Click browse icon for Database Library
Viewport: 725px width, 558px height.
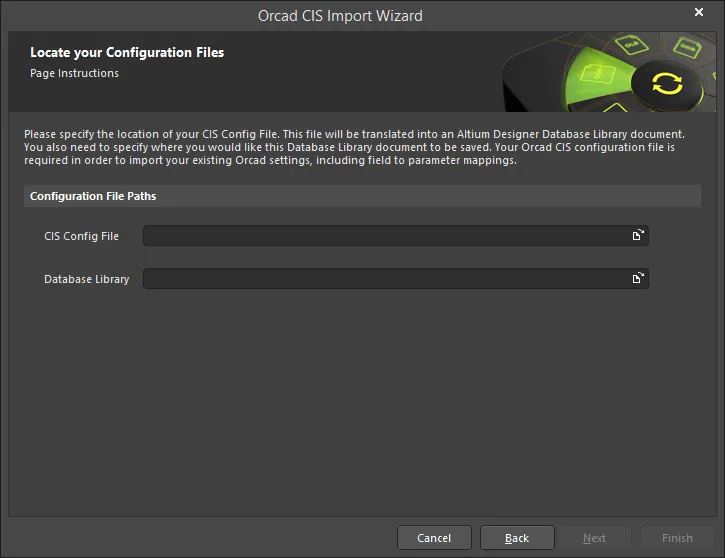[x=637, y=279]
